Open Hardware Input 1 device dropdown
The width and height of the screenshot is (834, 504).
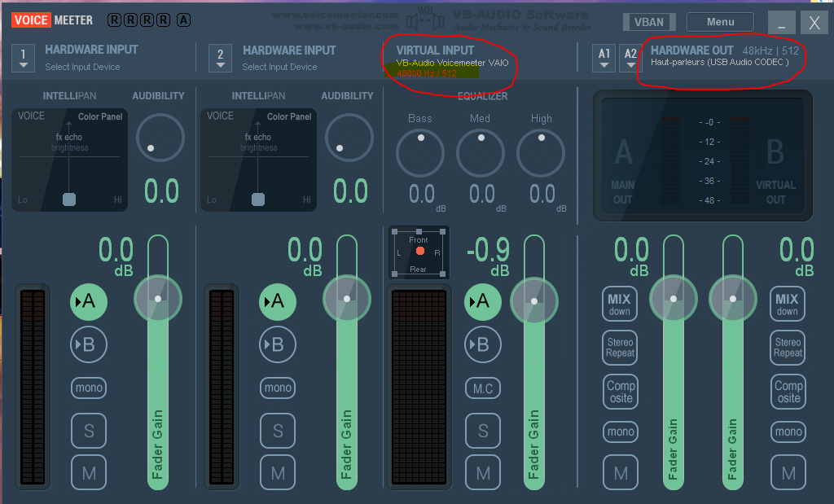(23, 58)
